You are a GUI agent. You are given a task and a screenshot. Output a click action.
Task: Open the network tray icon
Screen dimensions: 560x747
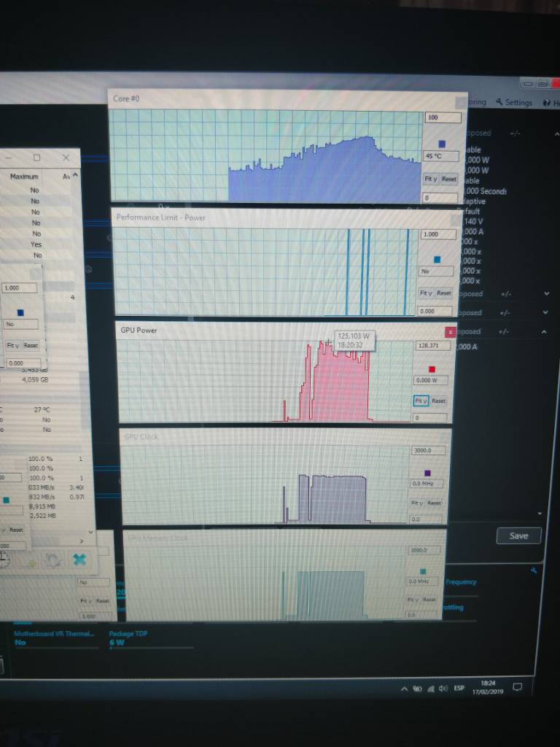431,689
